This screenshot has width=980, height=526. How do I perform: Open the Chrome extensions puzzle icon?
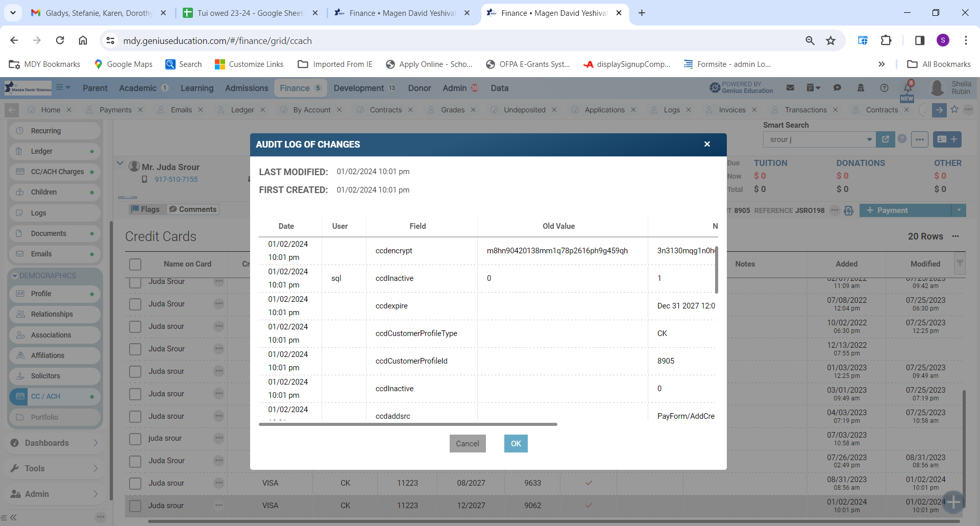tap(887, 40)
